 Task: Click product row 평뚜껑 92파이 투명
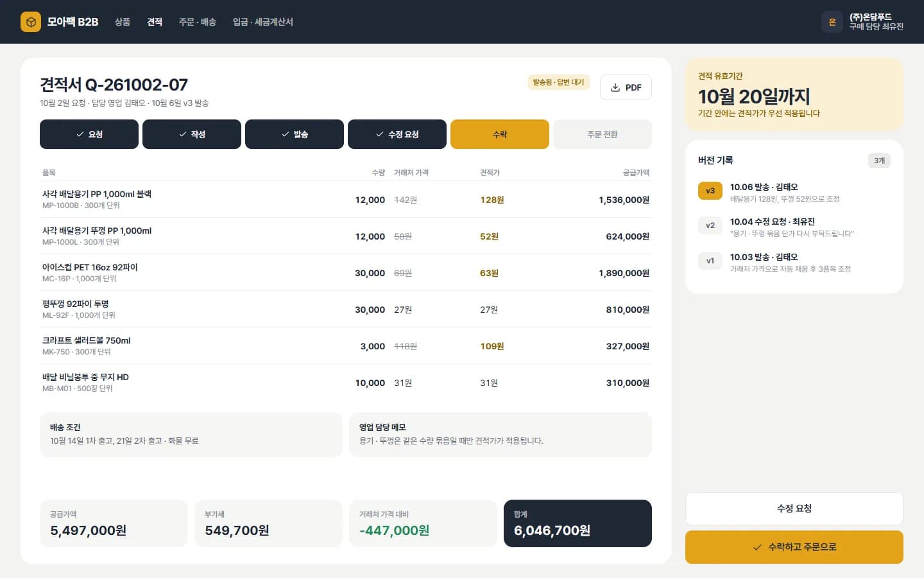pos(346,310)
